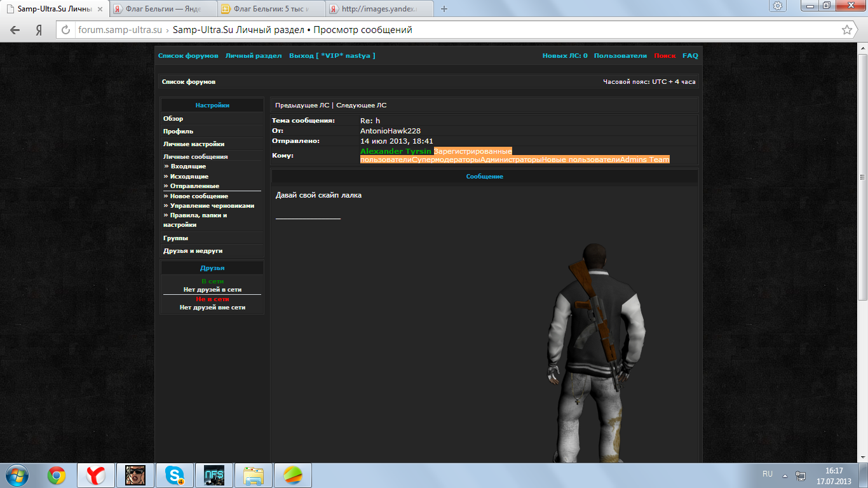Open 'Группы' in the sidebar

[x=175, y=238]
